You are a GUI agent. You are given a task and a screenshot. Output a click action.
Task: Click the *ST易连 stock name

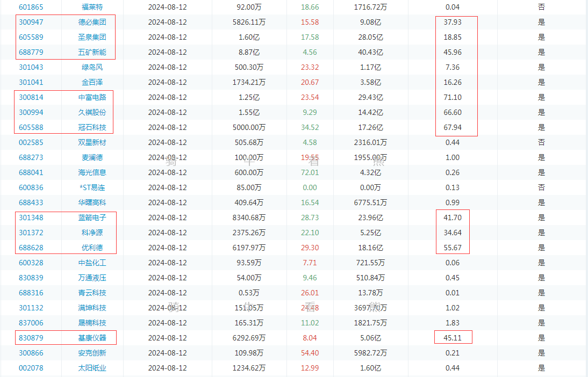point(92,187)
